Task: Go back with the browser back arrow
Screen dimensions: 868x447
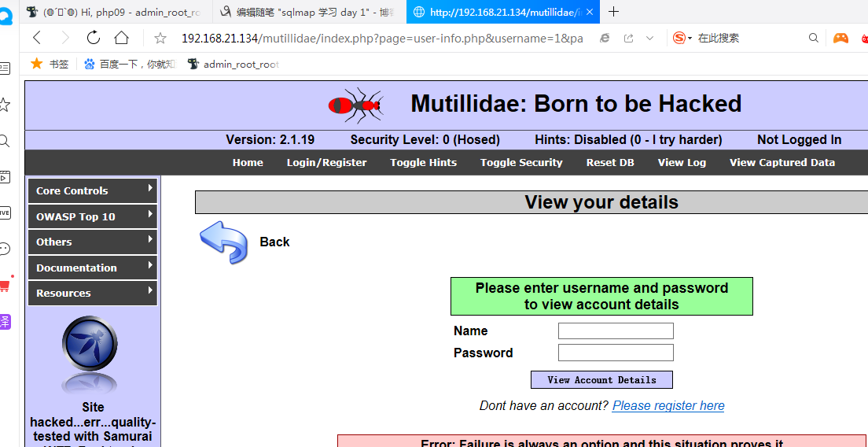Action: coord(37,38)
